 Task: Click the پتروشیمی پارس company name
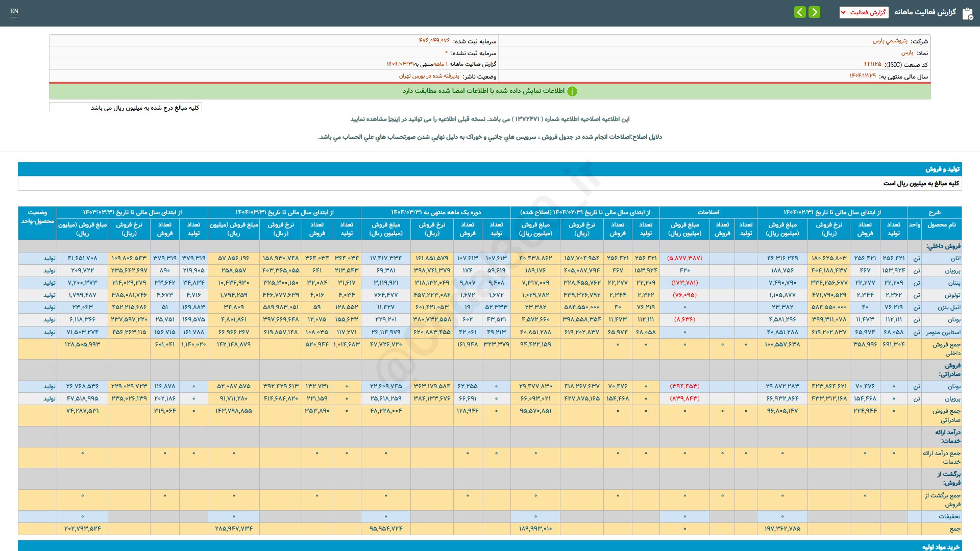890,41
